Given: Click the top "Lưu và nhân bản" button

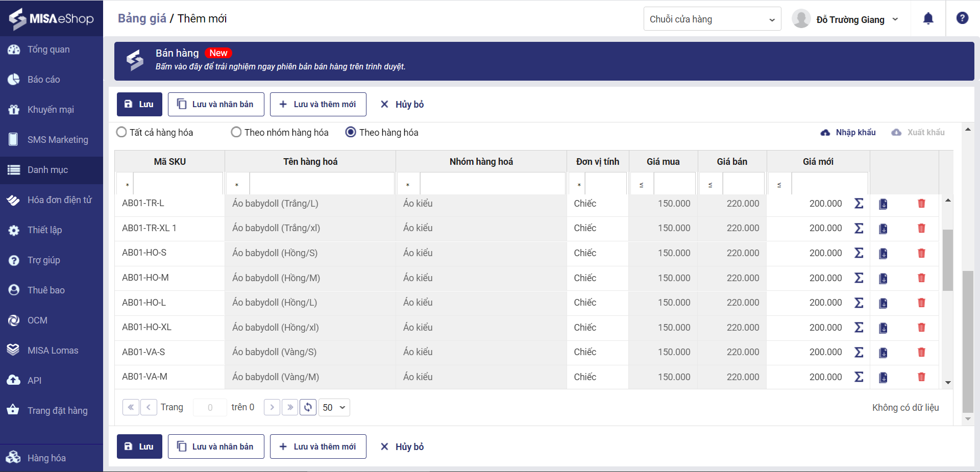Looking at the screenshot, I should (216, 104).
